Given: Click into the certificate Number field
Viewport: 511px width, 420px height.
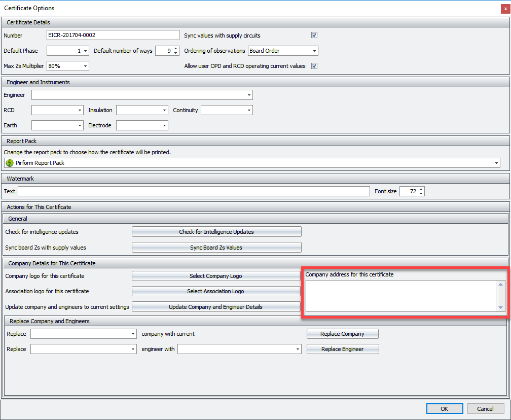Looking at the screenshot, I should pyautogui.click(x=113, y=35).
